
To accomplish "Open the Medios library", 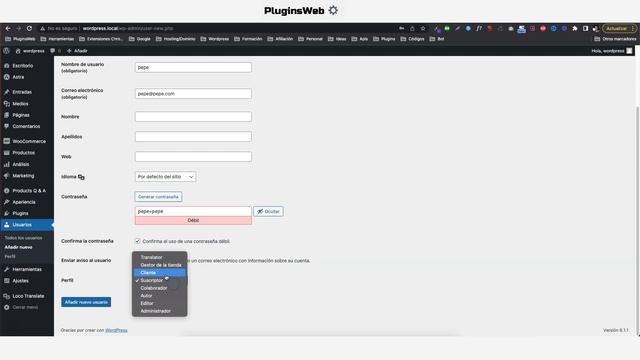I will click(x=20, y=104).
